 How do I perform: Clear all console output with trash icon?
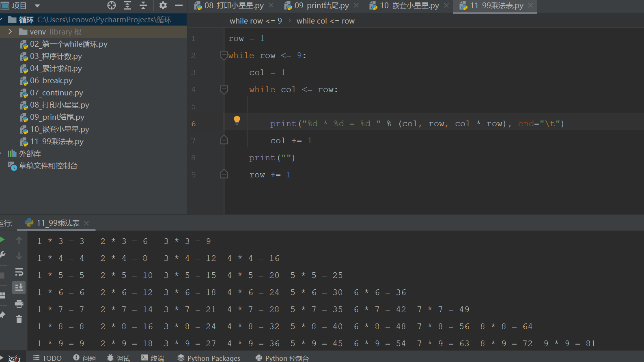click(19, 319)
